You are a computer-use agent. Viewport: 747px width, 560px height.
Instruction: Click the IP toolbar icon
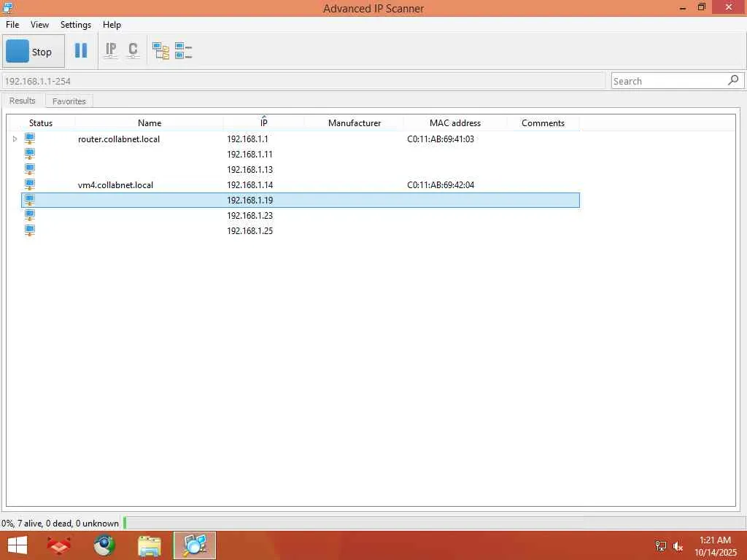click(x=111, y=50)
